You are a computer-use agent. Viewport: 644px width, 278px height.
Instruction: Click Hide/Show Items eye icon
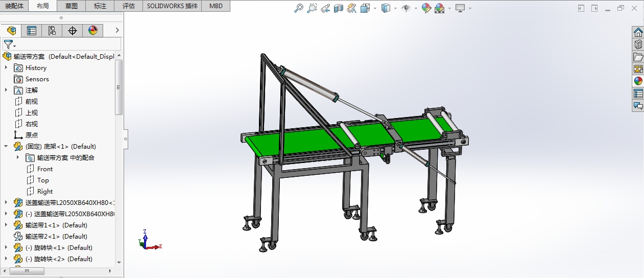(x=407, y=8)
